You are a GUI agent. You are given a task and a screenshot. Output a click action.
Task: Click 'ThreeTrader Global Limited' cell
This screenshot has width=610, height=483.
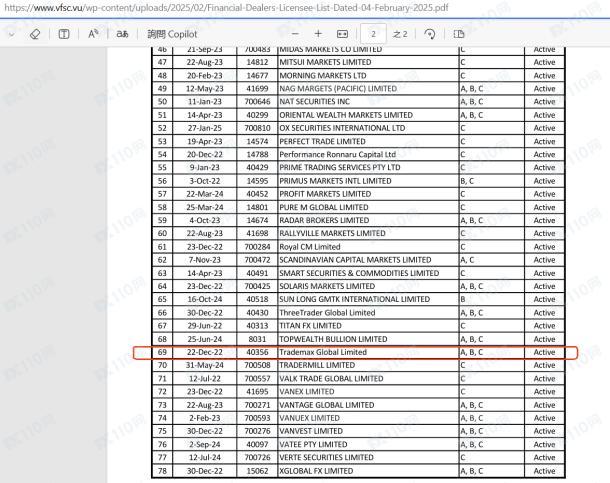tap(368, 313)
